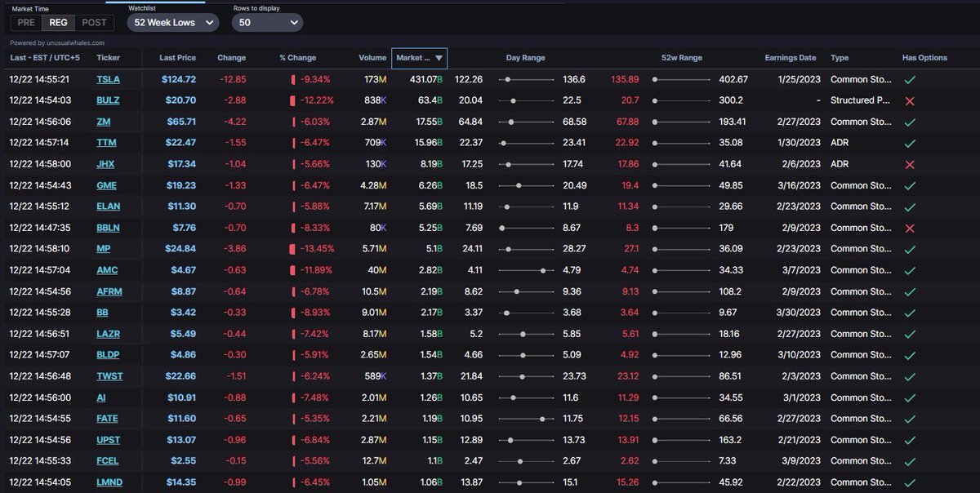Viewport: 980px width, 493px height.
Task: Click the green options checkmark for ZM
Action: (x=910, y=122)
